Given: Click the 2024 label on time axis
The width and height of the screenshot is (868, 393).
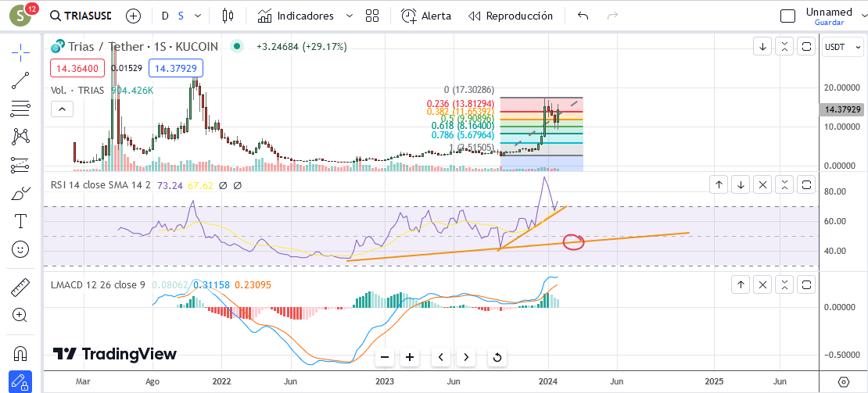Looking at the screenshot, I should [x=548, y=381].
